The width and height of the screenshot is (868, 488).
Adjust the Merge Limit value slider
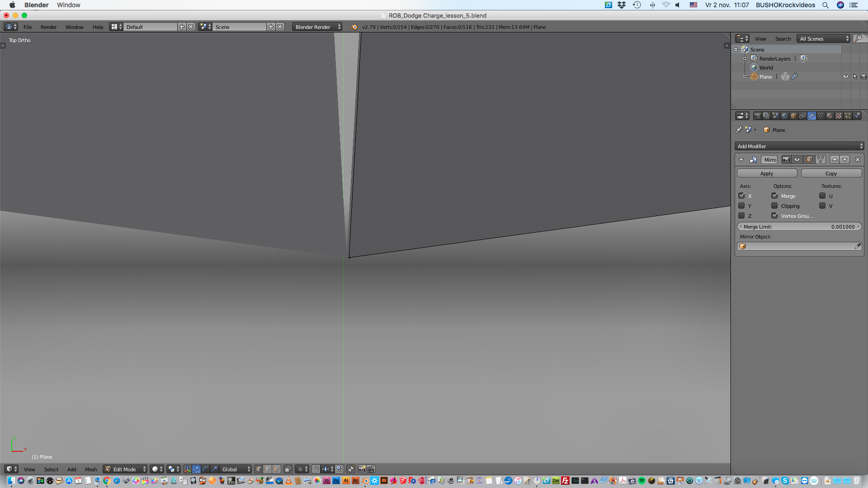point(799,226)
